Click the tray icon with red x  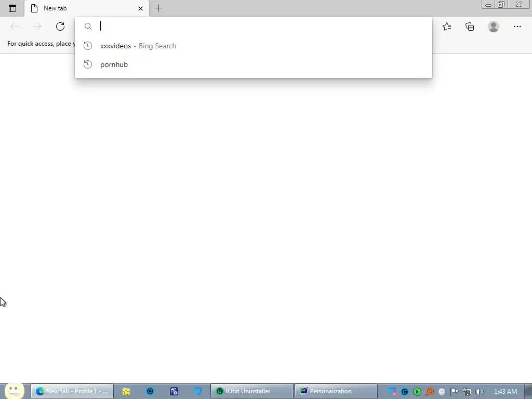[x=392, y=392]
